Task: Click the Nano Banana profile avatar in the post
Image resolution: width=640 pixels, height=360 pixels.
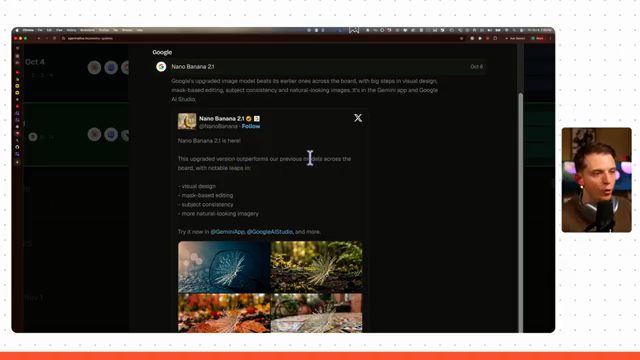Action: coord(187,122)
